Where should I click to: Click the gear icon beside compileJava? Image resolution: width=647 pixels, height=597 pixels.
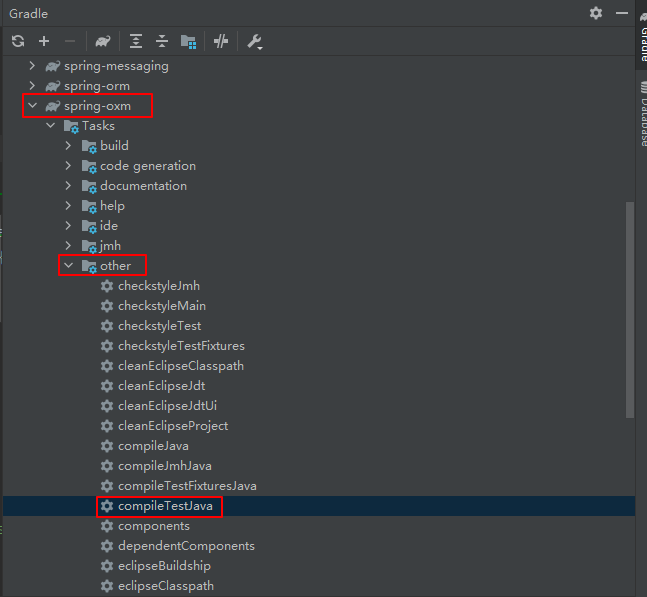pyautogui.click(x=107, y=446)
